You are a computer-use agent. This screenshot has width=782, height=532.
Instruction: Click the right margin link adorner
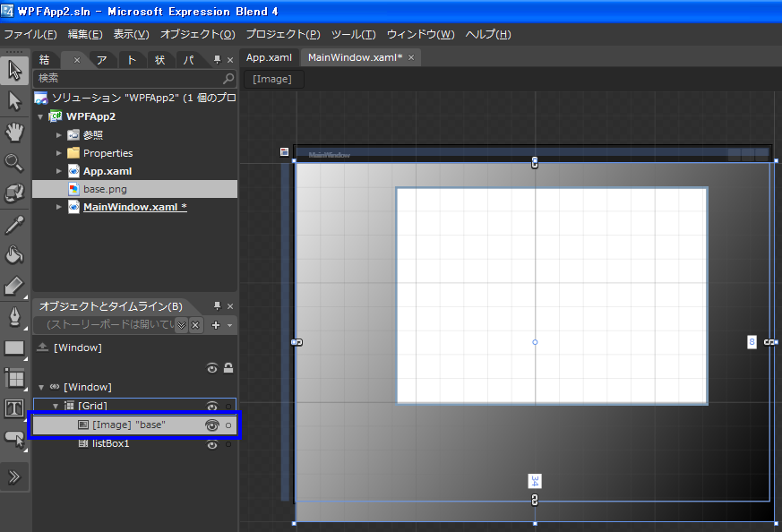770,342
